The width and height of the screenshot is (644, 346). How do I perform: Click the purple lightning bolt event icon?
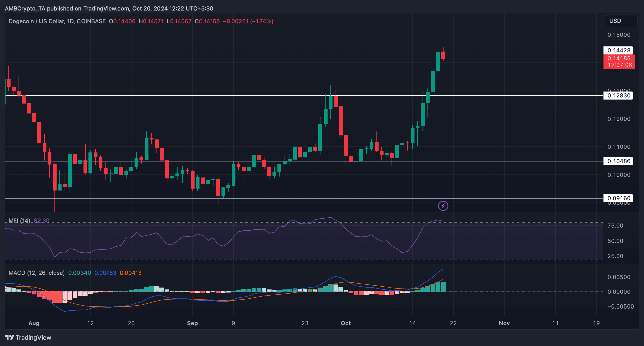click(x=443, y=206)
